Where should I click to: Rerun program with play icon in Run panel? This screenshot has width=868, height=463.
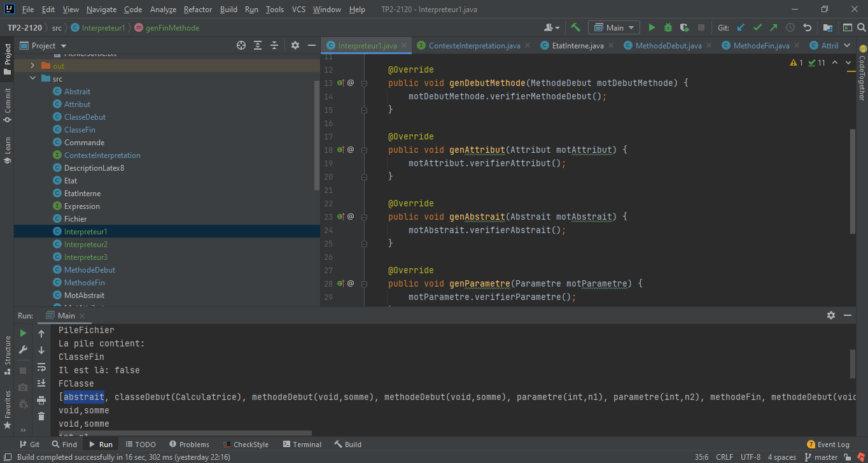[x=22, y=332]
